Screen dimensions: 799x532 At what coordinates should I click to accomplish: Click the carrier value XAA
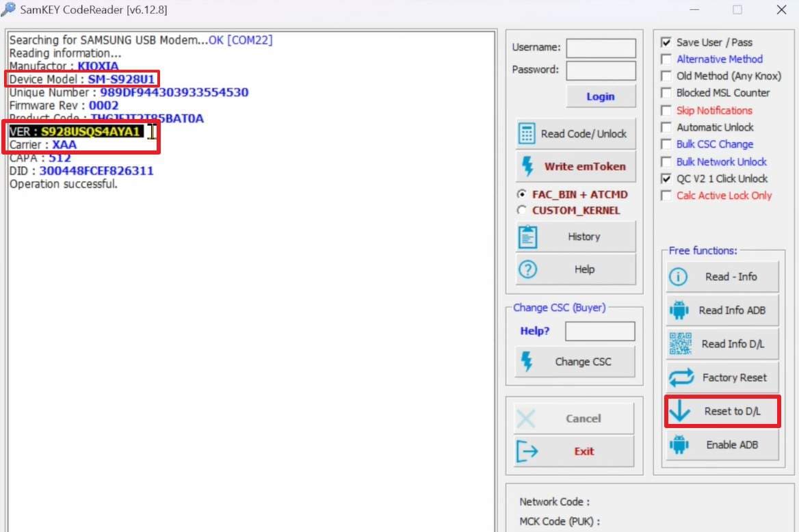pos(64,145)
